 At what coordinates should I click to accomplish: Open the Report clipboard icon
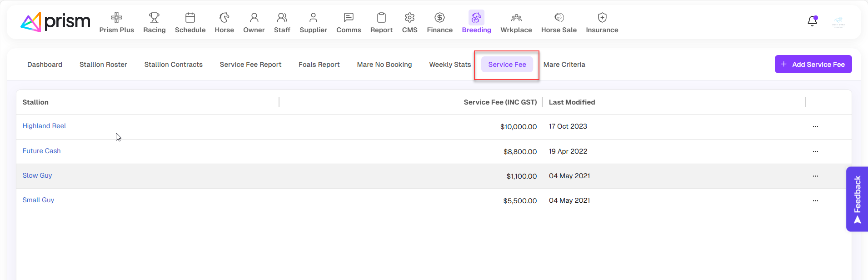coord(381,18)
